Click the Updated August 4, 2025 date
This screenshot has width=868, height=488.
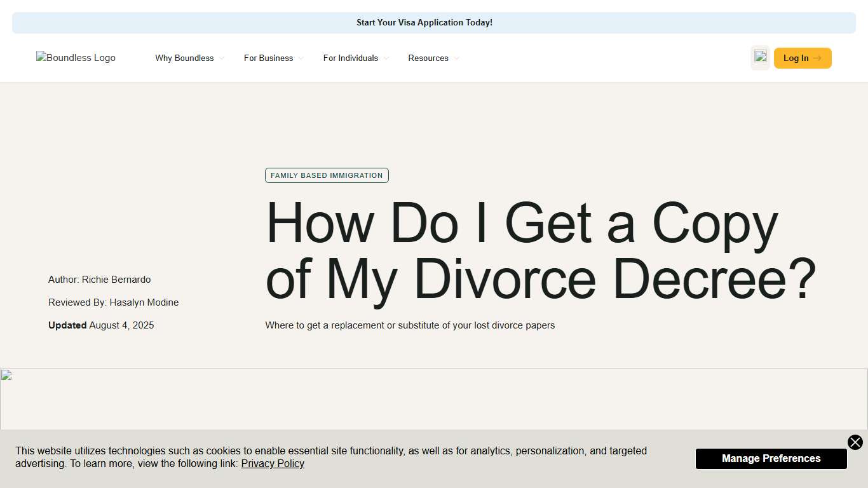101,325
